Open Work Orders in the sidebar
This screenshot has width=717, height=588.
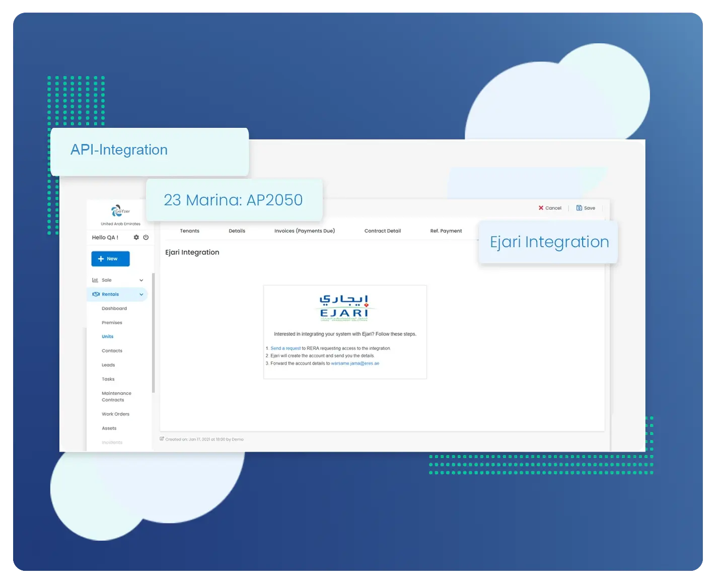115,414
